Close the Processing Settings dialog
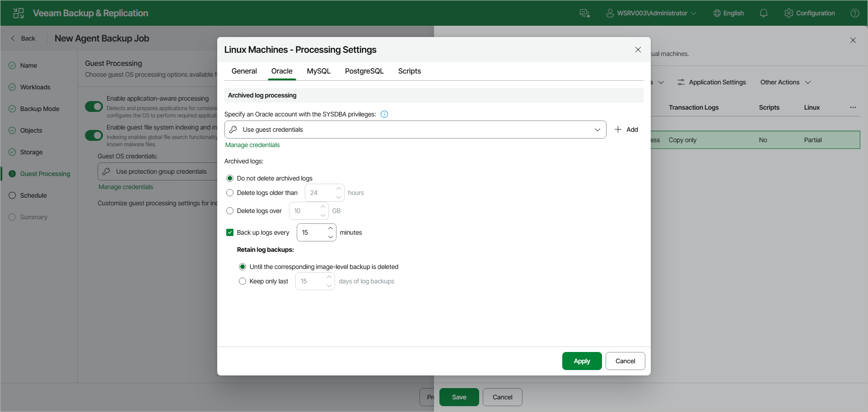 (x=638, y=50)
